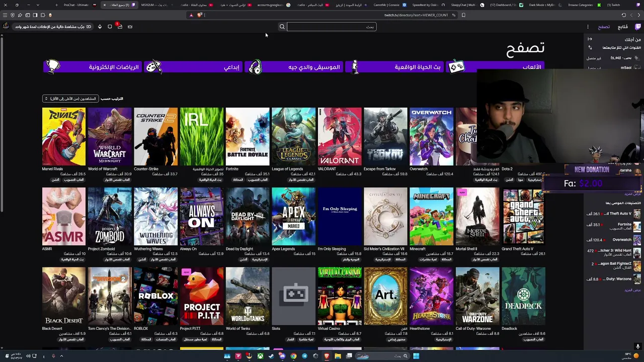Open the browser tab search dropdown arrow
This screenshot has width=644, height=362.
click(37, 5)
